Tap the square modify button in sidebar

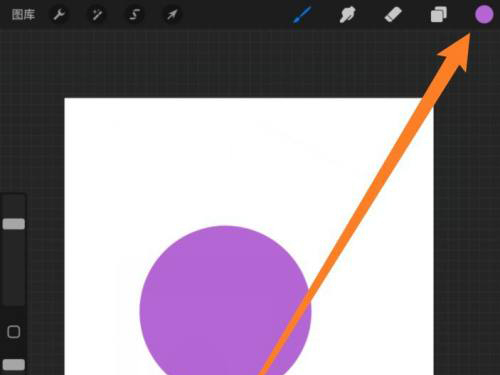[x=14, y=332]
